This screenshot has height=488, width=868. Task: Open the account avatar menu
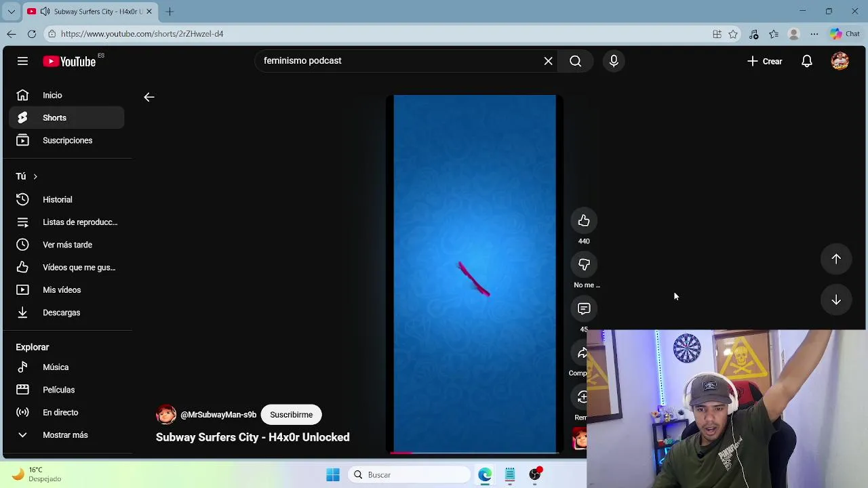pos(840,61)
